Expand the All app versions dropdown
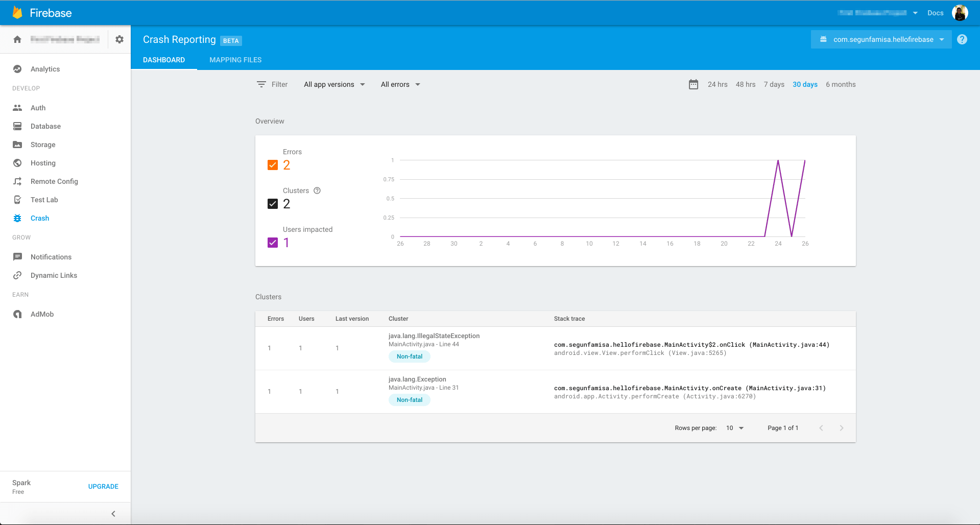The width and height of the screenshot is (980, 525). click(x=334, y=84)
